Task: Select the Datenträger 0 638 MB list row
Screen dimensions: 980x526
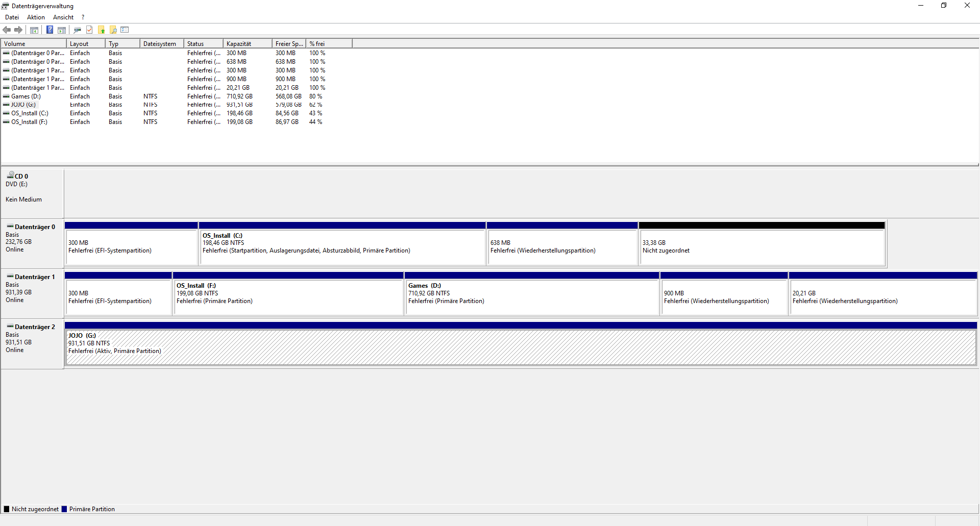Action: (176, 62)
